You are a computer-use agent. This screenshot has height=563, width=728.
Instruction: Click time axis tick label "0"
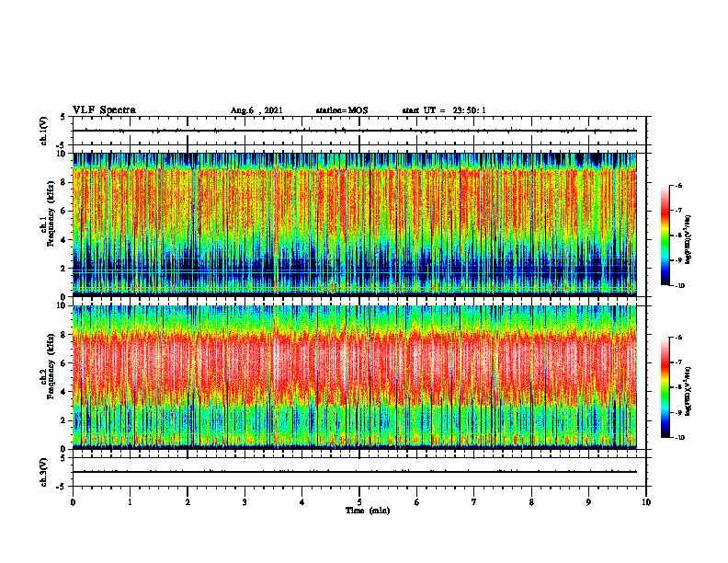pos(73,502)
